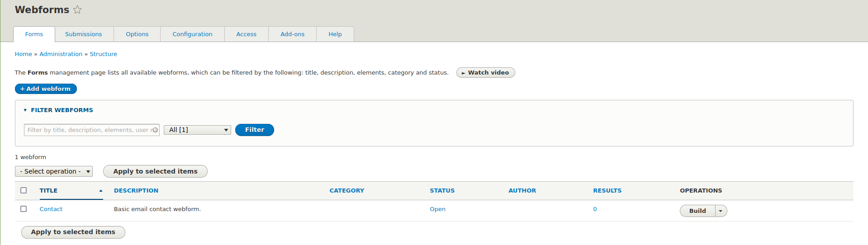Click the search icon inside filter field
Image resolution: width=868 pixels, height=245 pixels.
(x=155, y=130)
